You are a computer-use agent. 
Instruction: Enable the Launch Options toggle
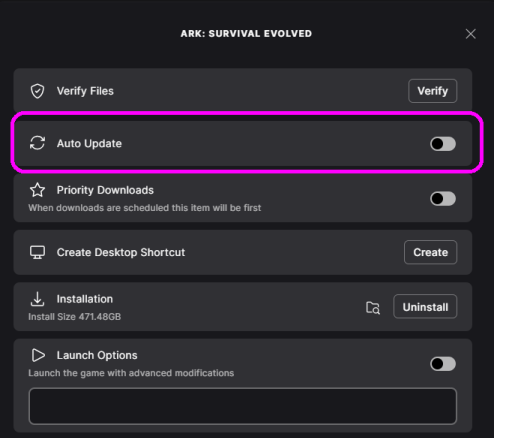point(443,364)
